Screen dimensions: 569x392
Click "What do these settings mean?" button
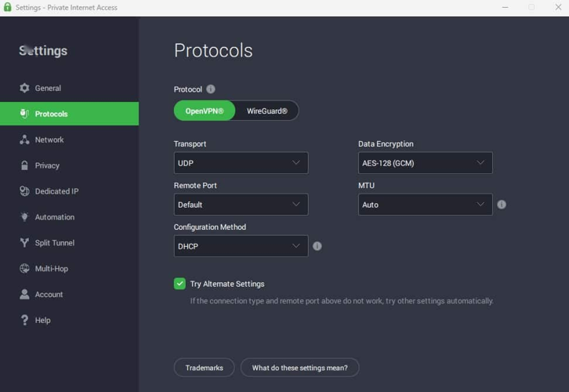[x=299, y=368]
